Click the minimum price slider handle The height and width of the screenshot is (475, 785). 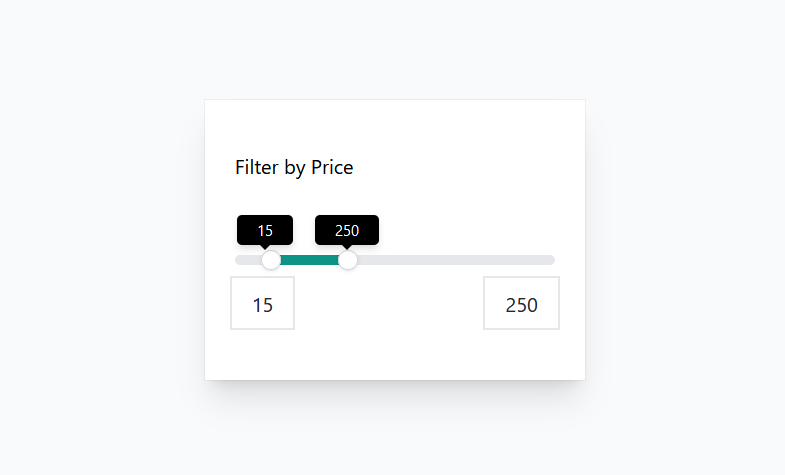tap(271, 260)
